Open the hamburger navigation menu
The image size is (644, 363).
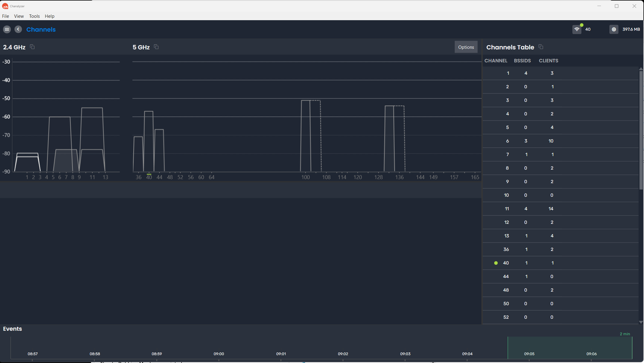7,29
